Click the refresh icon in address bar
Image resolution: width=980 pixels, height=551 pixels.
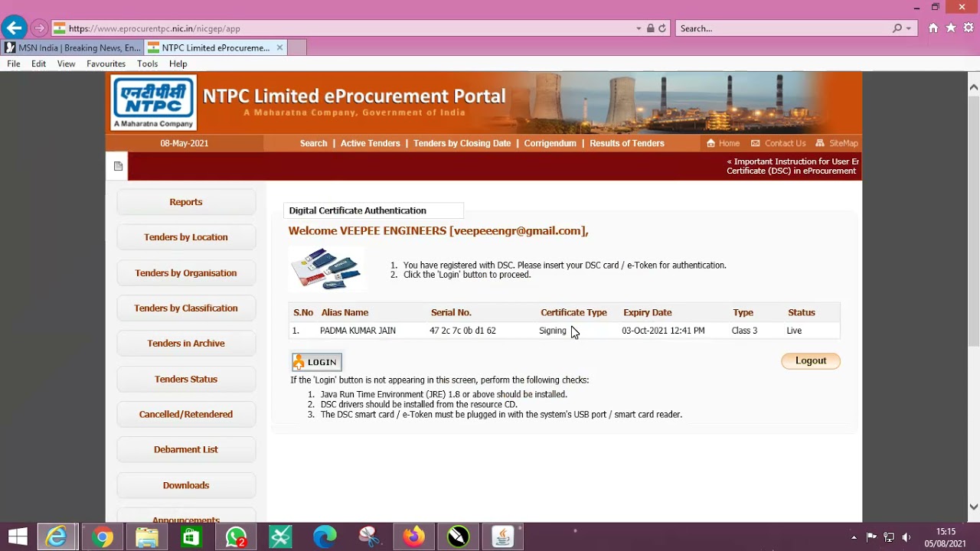662,28
